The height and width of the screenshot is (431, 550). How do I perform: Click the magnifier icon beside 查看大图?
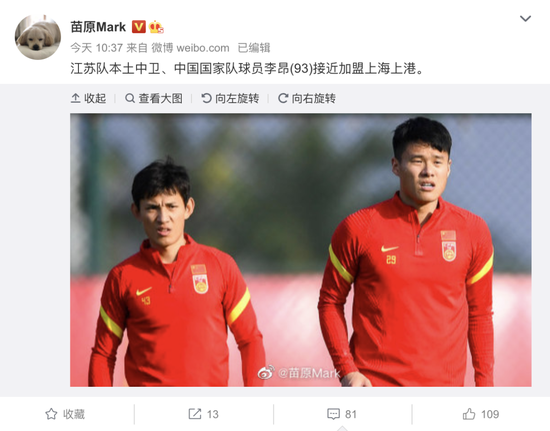click(x=130, y=99)
